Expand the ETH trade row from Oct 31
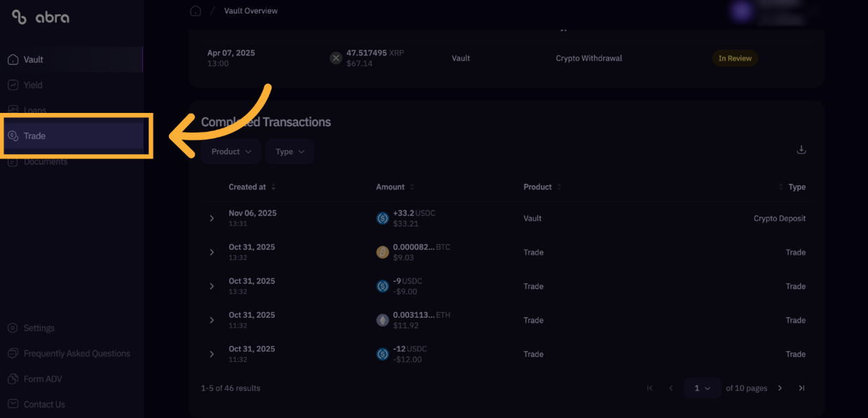The image size is (868, 418). click(x=212, y=321)
